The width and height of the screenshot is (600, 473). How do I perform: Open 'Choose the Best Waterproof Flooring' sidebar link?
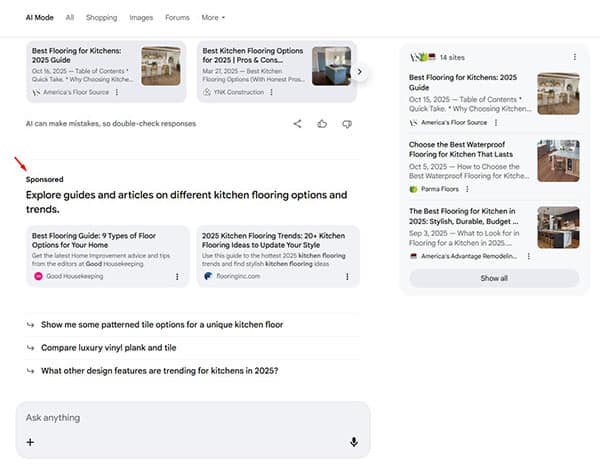click(x=461, y=149)
